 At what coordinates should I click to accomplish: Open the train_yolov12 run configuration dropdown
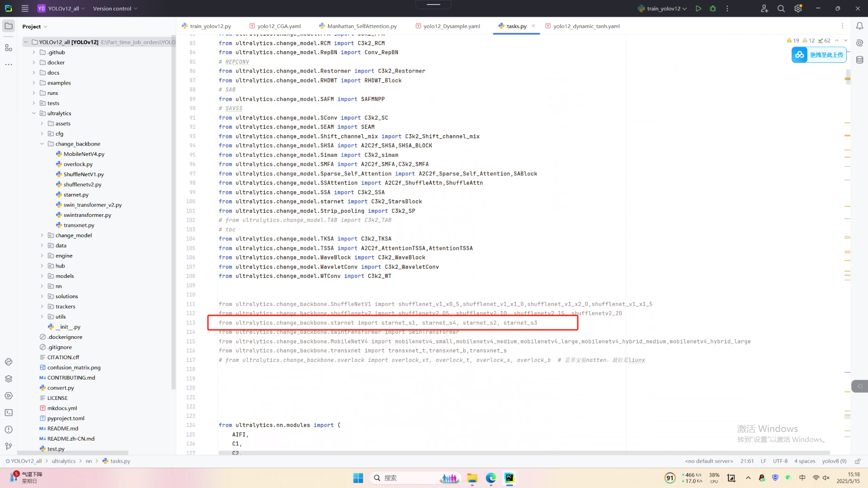[x=662, y=9]
